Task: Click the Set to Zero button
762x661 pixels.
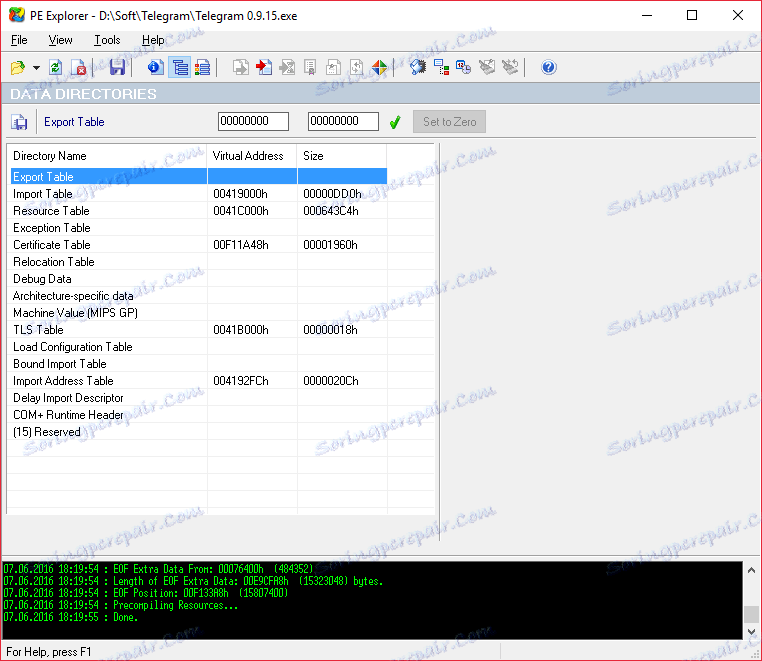Action: pyautogui.click(x=450, y=122)
